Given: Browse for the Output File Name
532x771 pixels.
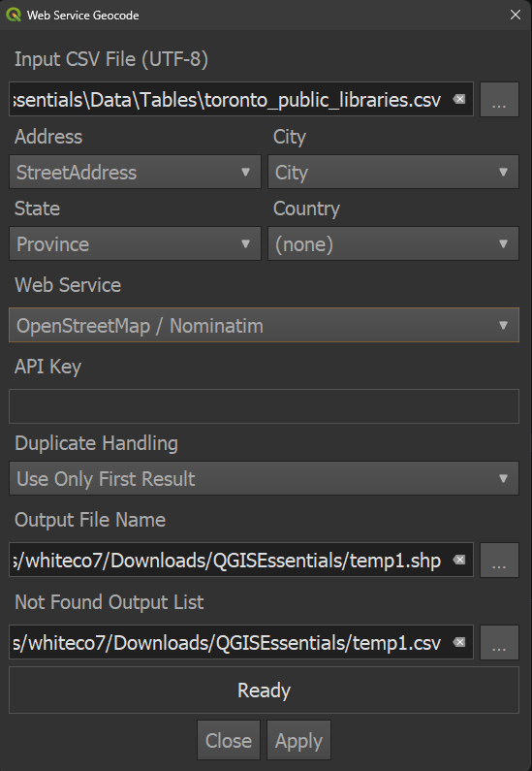Looking at the screenshot, I should click(x=499, y=560).
